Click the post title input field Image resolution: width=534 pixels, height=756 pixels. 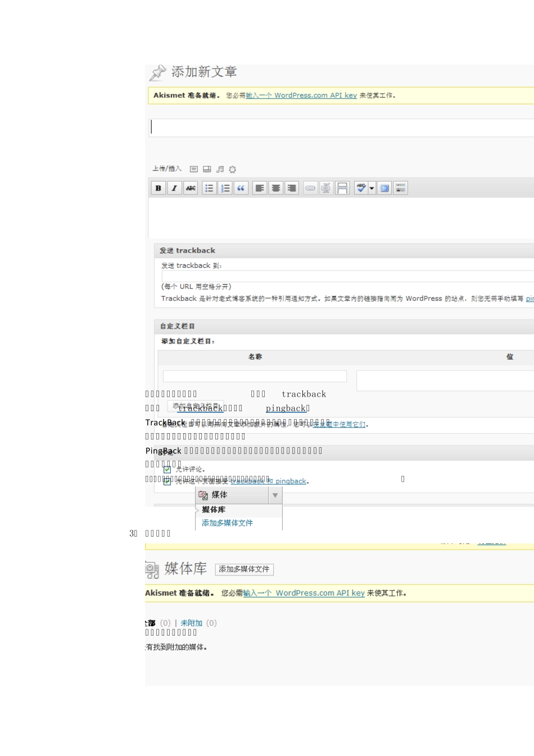341,127
